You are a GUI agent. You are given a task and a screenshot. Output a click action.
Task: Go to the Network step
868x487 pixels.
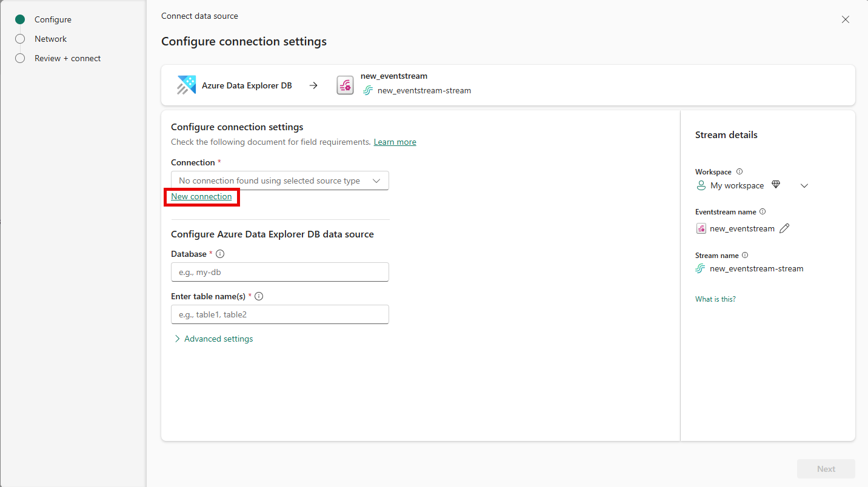pos(41,39)
